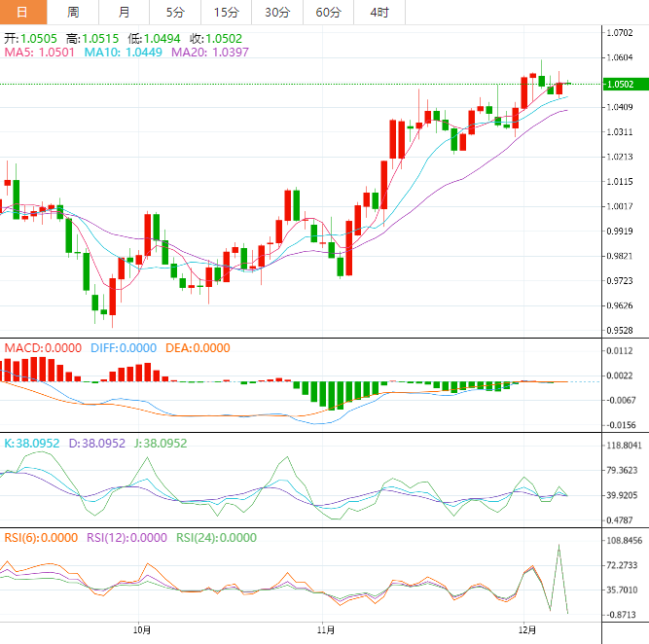Screen dimensions: 649x644
Task: Switch to the 5分 timeframe tab
Action: click(x=174, y=13)
